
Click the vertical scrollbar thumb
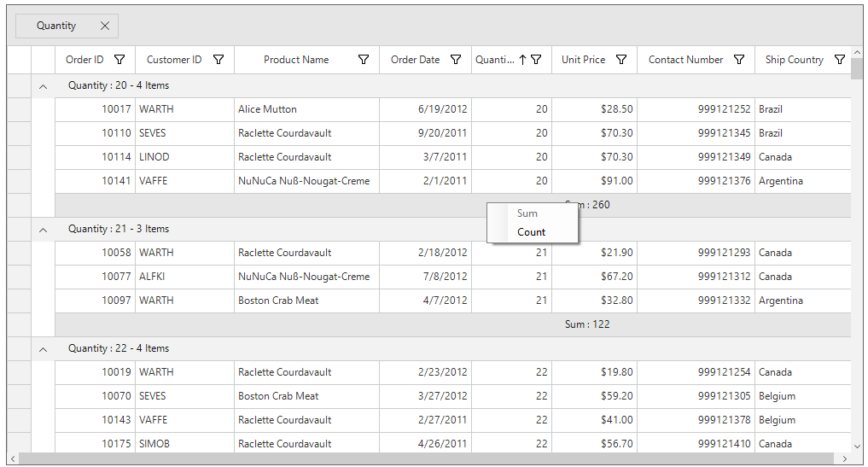coord(857,69)
